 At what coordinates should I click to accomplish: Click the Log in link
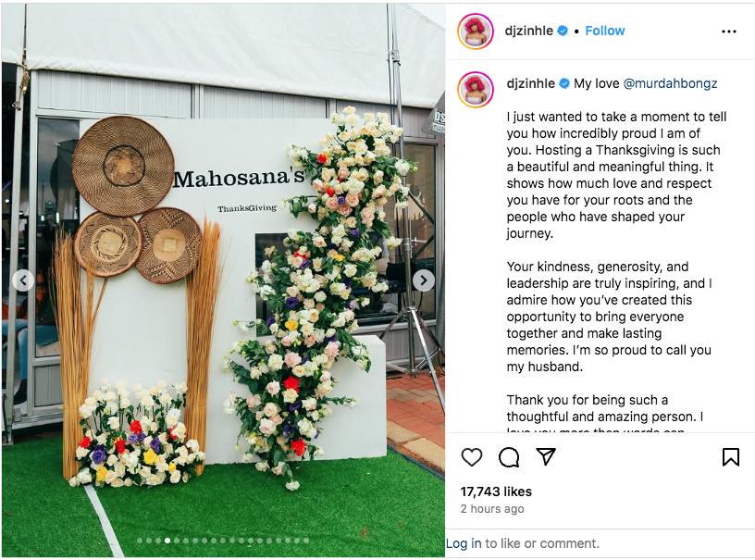coord(464,543)
